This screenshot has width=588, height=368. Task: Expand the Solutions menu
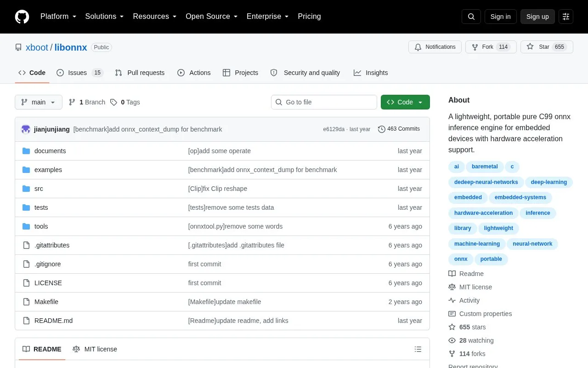click(104, 17)
